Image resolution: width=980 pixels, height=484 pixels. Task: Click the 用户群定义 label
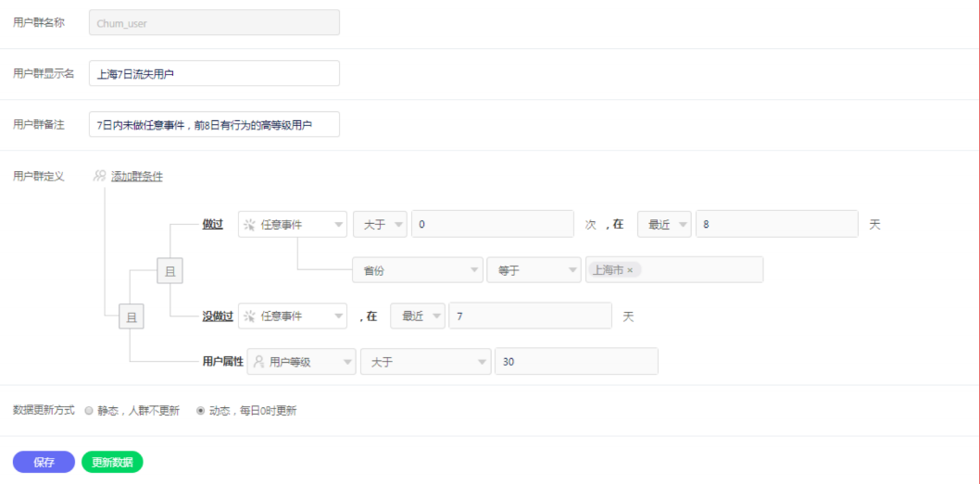point(39,176)
